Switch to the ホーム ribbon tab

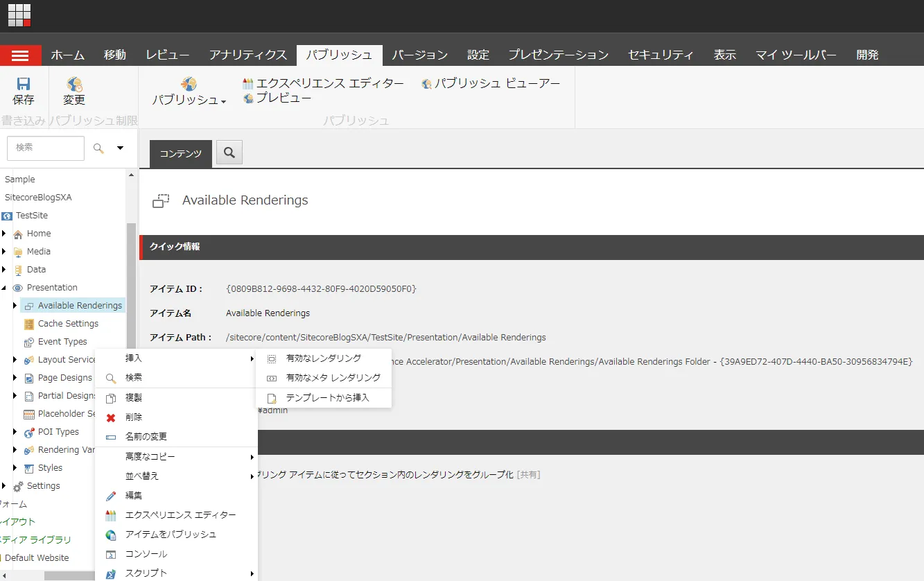click(68, 55)
